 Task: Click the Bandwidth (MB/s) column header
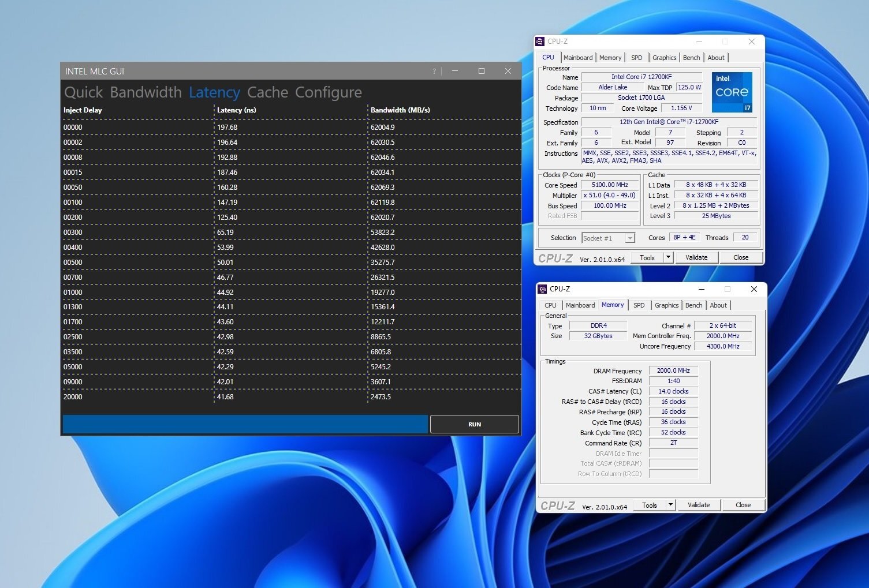point(400,110)
